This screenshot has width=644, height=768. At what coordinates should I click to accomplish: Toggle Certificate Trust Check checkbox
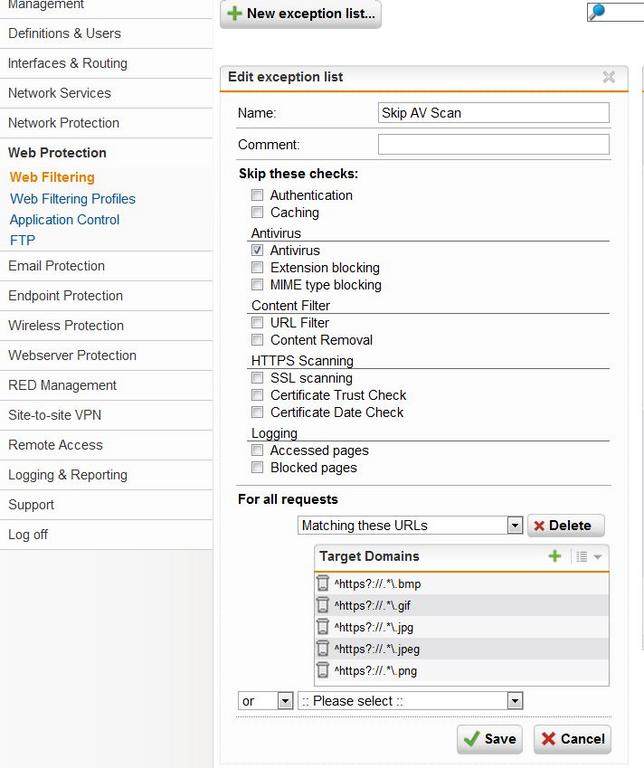(257, 395)
